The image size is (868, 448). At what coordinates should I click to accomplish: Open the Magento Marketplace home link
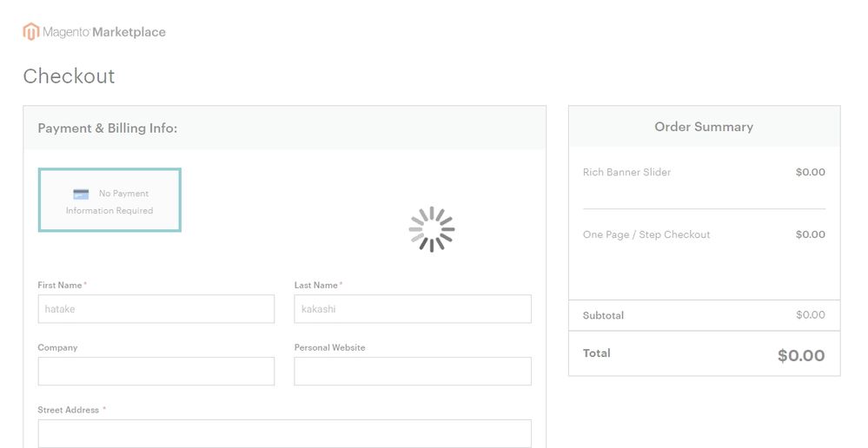(x=95, y=32)
